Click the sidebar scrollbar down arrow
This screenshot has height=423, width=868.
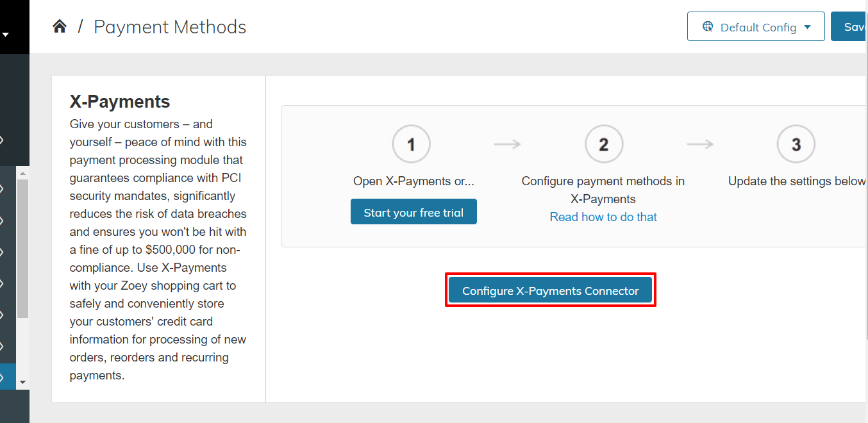22,383
